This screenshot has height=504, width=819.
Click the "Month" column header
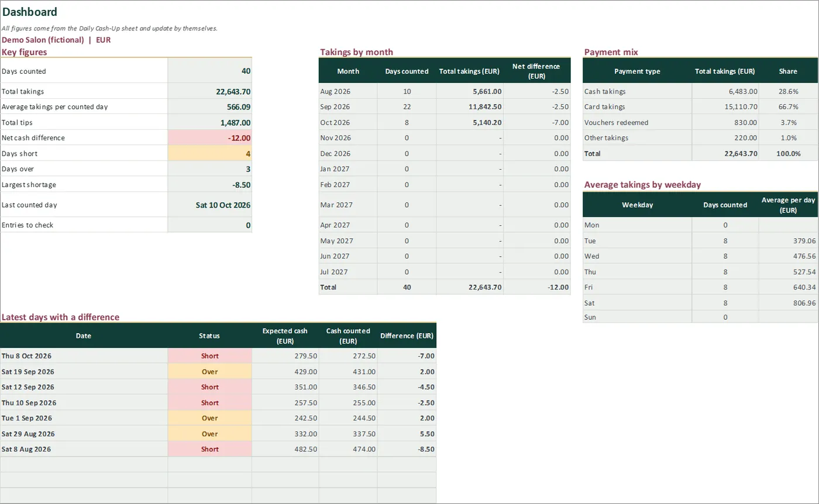pos(348,71)
